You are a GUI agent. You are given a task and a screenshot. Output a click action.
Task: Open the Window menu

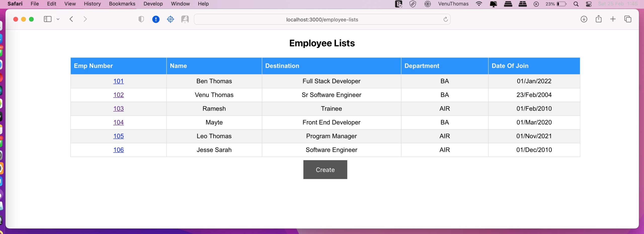[180, 4]
